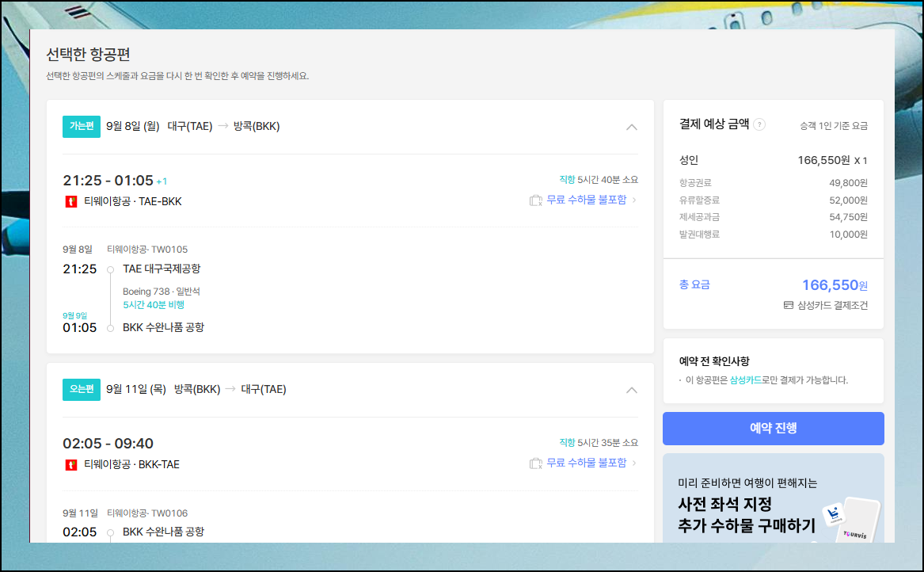Click the outbound time 21:25 - 01:05
This screenshot has width=924, height=572.
click(x=108, y=181)
